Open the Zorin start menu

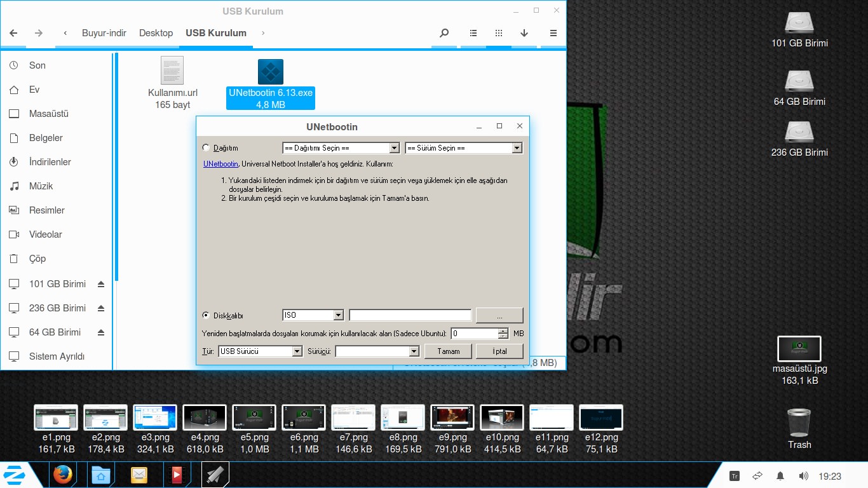[14, 475]
